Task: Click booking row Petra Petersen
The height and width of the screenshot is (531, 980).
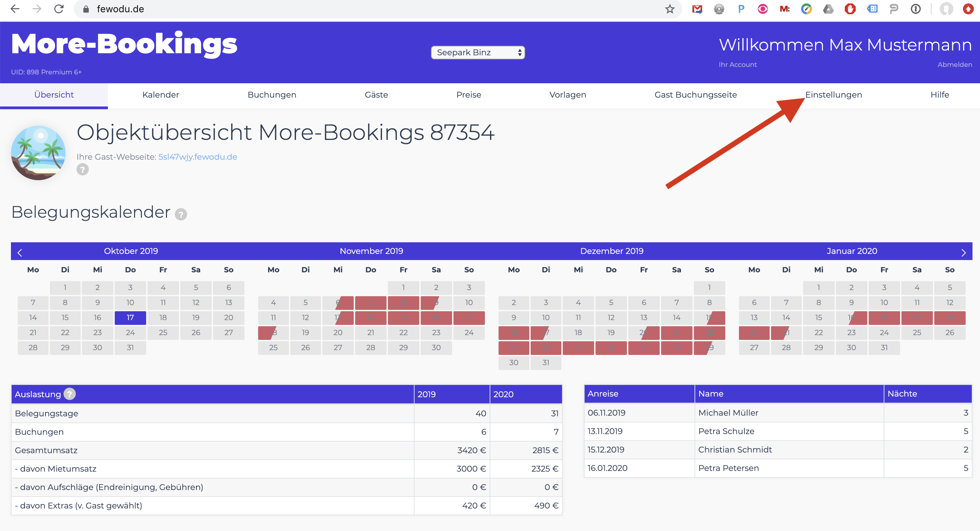Action: pos(778,468)
